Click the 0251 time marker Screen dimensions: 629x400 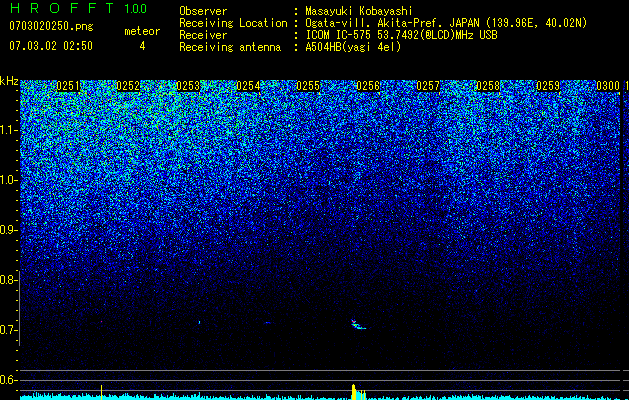click(x=68, y=86)
